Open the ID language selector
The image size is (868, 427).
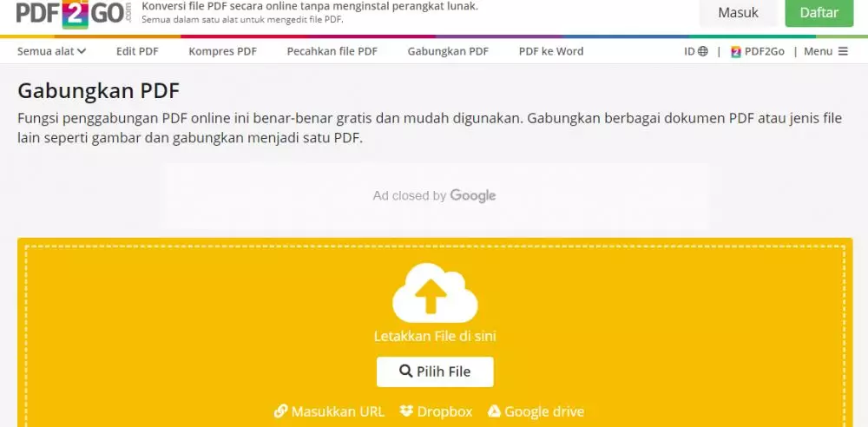click(x=696, y=51)
